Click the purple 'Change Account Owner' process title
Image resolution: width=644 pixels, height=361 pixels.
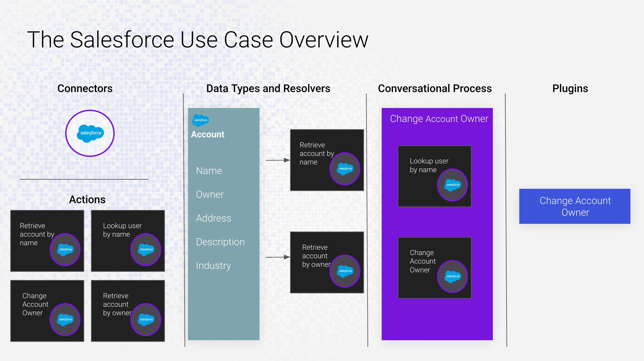(x=439, y=119)
